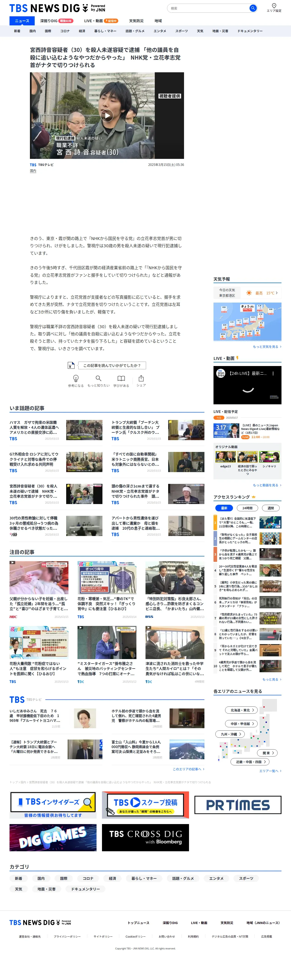Select the 北海道・東北 area button
291x980 pixels.
pos(242,710)
